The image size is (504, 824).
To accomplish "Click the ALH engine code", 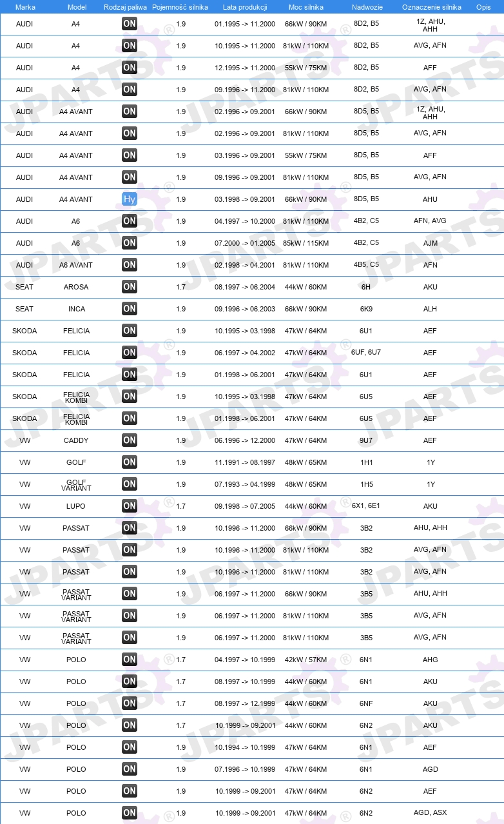I will (x=430, y=309).
